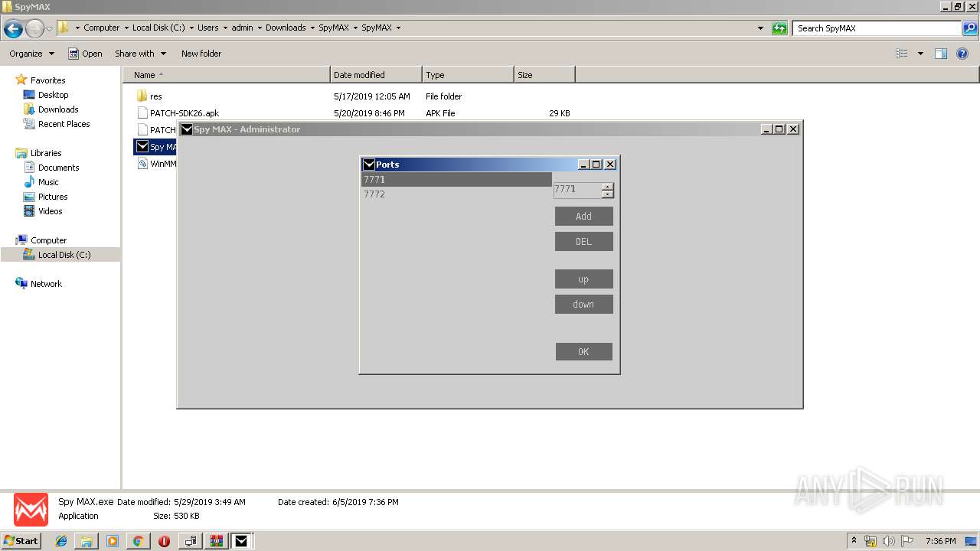The height and width of the screenshot is (551, 980).
Task: Go forward in Explorer navigation
Action: 34,29
